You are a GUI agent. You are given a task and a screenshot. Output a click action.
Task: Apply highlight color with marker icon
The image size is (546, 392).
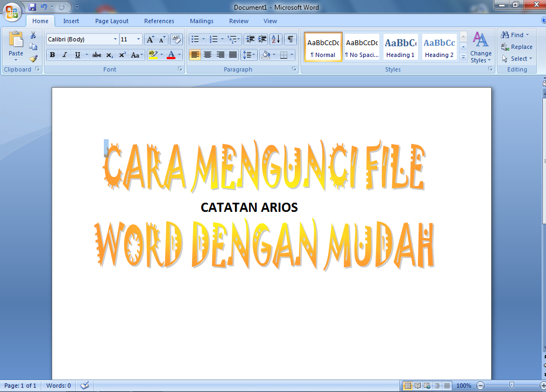(x=153, y=55)
